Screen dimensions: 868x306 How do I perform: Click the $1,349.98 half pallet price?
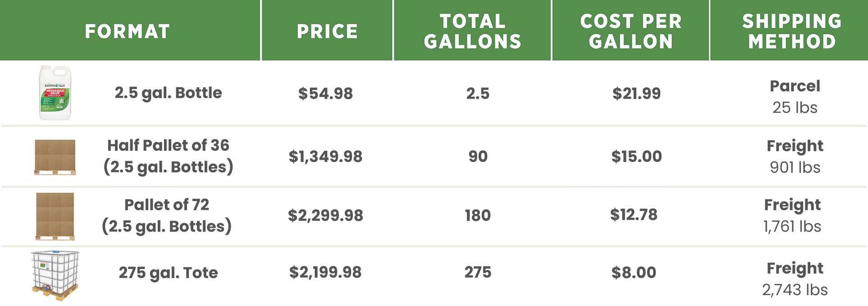coord(325,157)
